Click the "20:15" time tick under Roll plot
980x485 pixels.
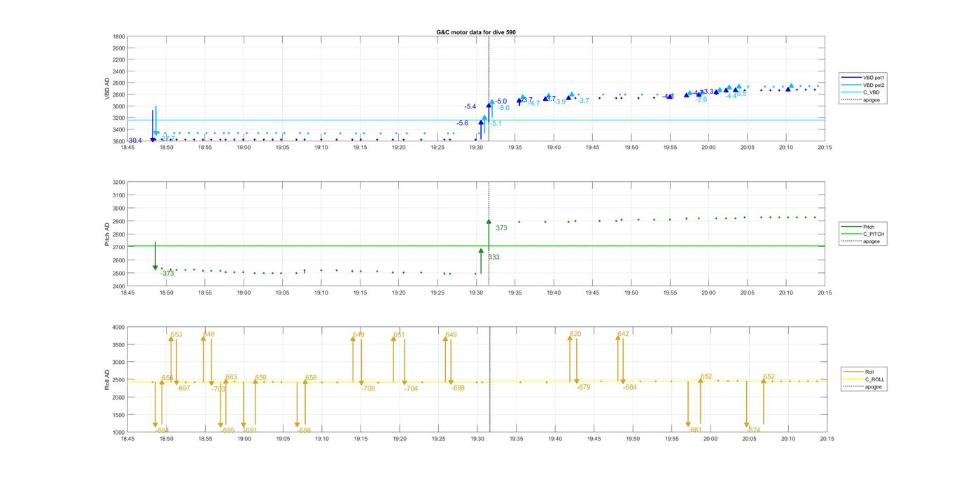pyautogui.click(x=827, y=440)
